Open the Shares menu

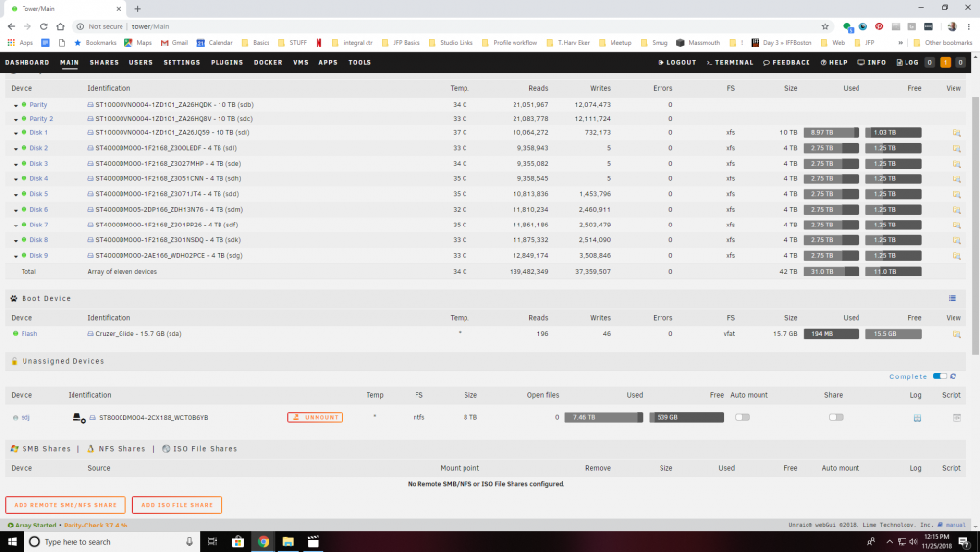coord(104,62)
